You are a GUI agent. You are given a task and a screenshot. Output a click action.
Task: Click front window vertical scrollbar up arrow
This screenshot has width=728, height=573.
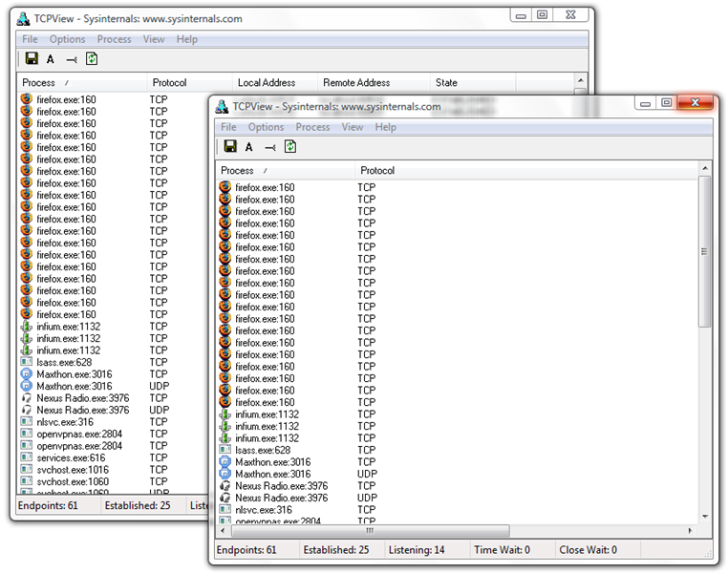[705, 168]
